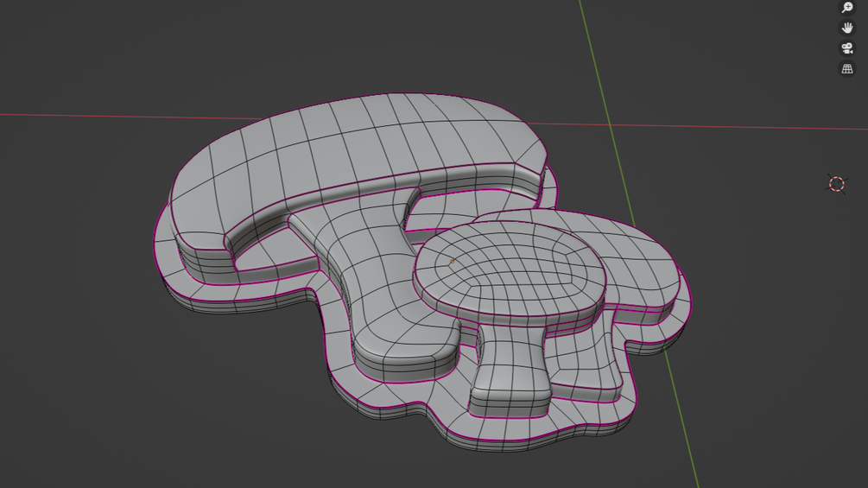868x488 pixels.
Task: Click the 3D cursor in the viewport
Action: pos(837,184)
